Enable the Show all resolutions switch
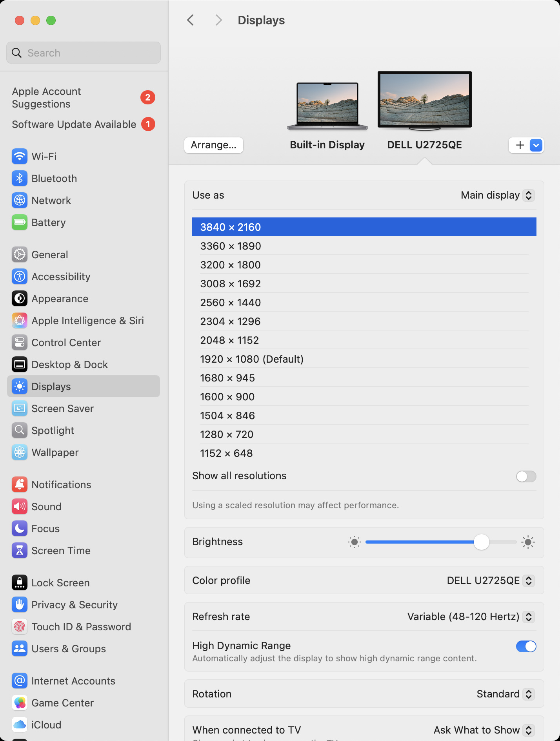560x741 pixels. tap(526, 476)
